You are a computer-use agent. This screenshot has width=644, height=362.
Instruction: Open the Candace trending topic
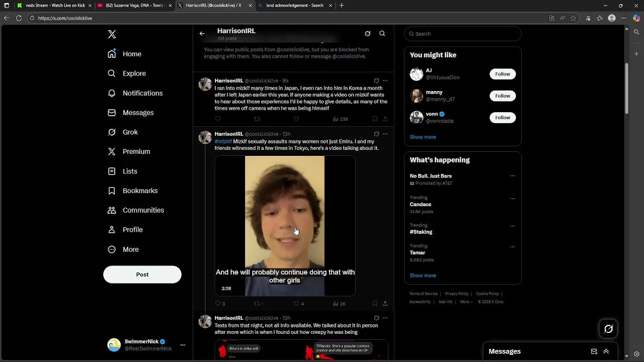click(x=421, y=205)
